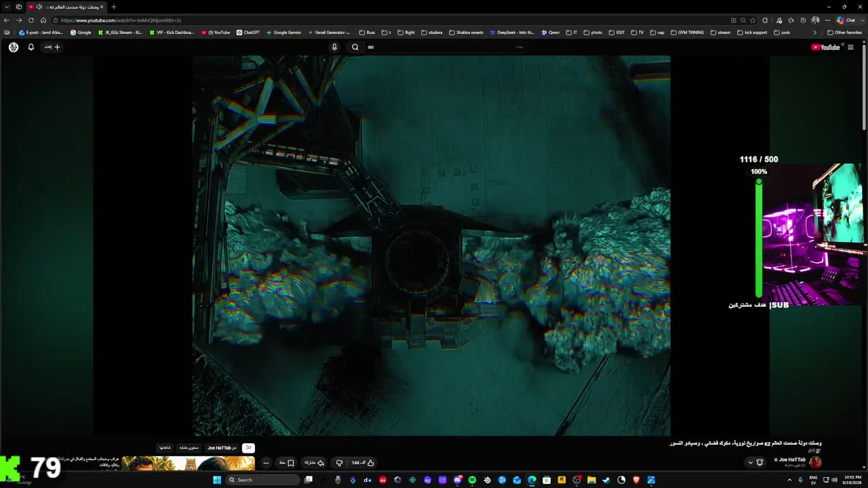Open the ChatGPT bookmark
868x488 pixels.
pyautogui.click(x=248, y=33)
